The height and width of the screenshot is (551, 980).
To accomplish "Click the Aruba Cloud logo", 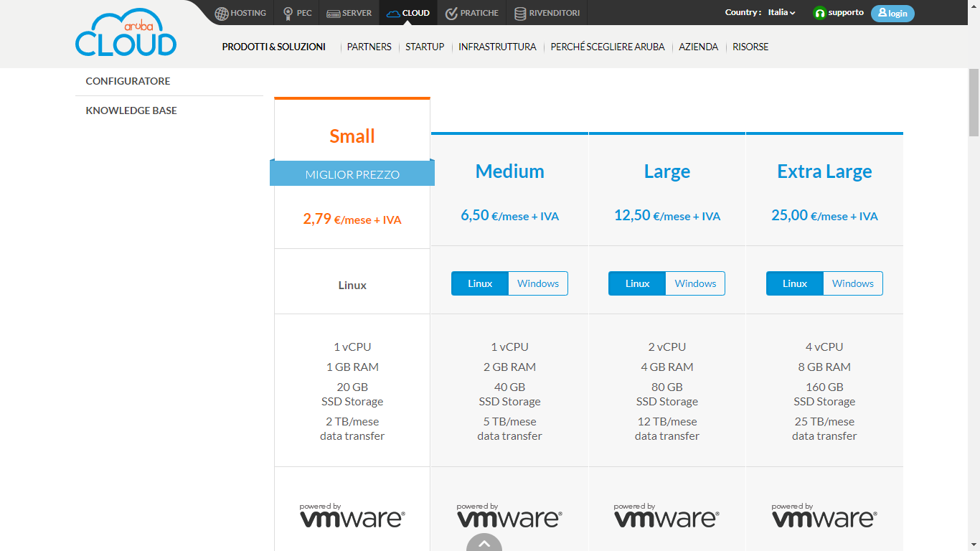I will (126, 34).
